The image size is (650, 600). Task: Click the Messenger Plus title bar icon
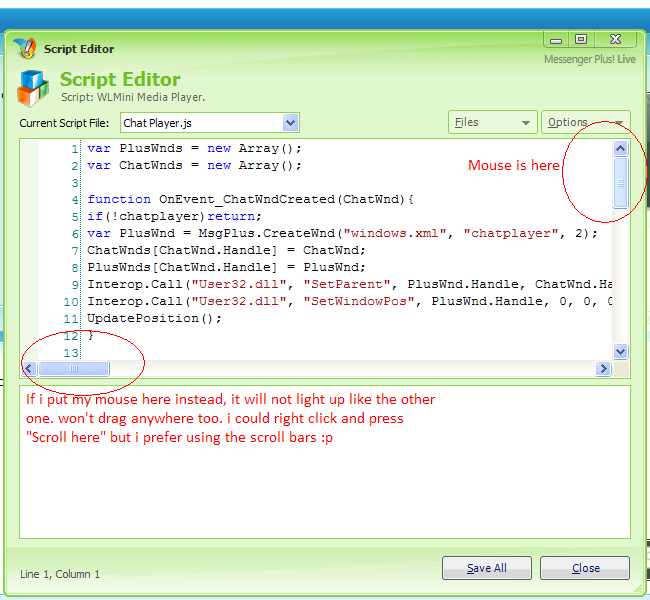tap(25, 48)
